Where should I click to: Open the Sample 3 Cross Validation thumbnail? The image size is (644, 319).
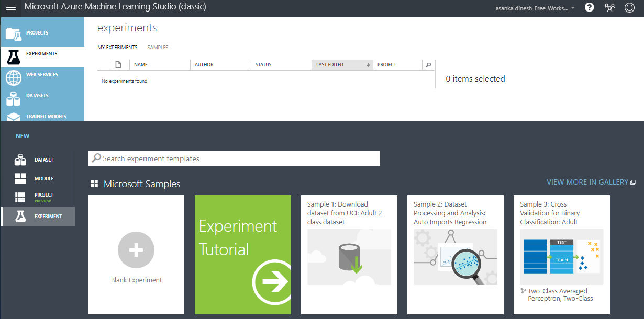coord(561,257)
